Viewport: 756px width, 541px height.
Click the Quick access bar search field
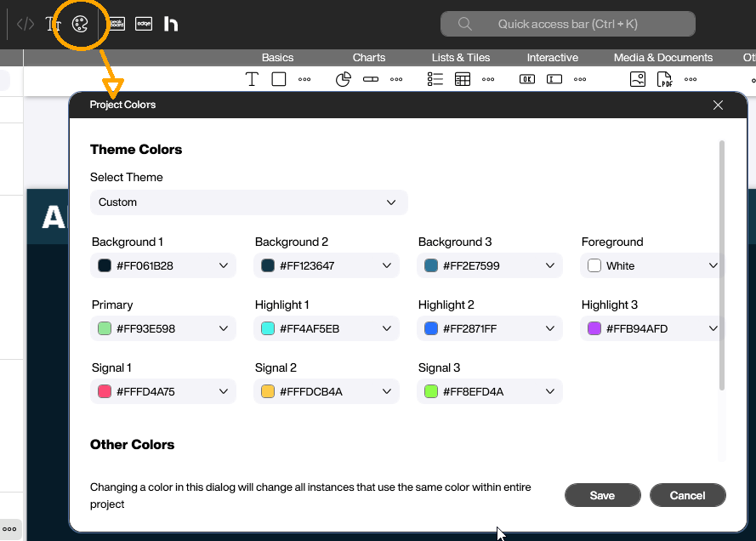click(x=568, y=24)
